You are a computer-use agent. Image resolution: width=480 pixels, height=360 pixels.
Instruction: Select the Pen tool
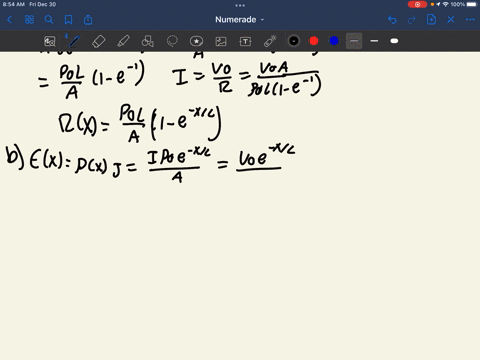coord(74,41)
